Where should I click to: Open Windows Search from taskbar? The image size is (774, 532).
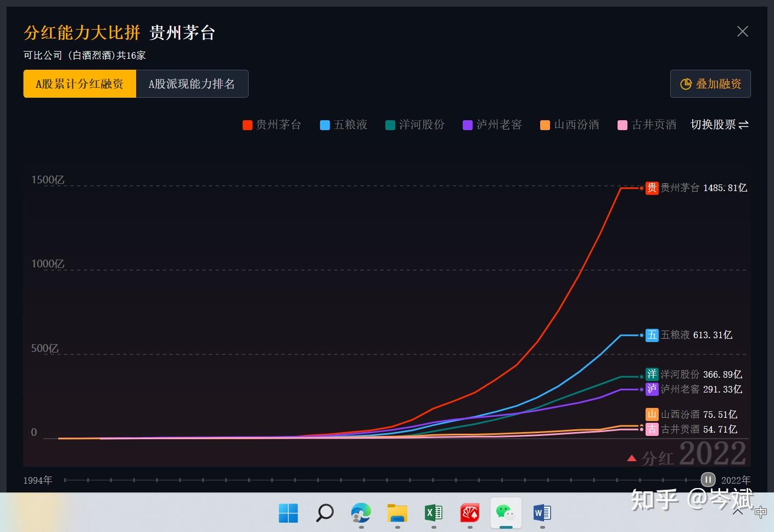coord(324,513)
